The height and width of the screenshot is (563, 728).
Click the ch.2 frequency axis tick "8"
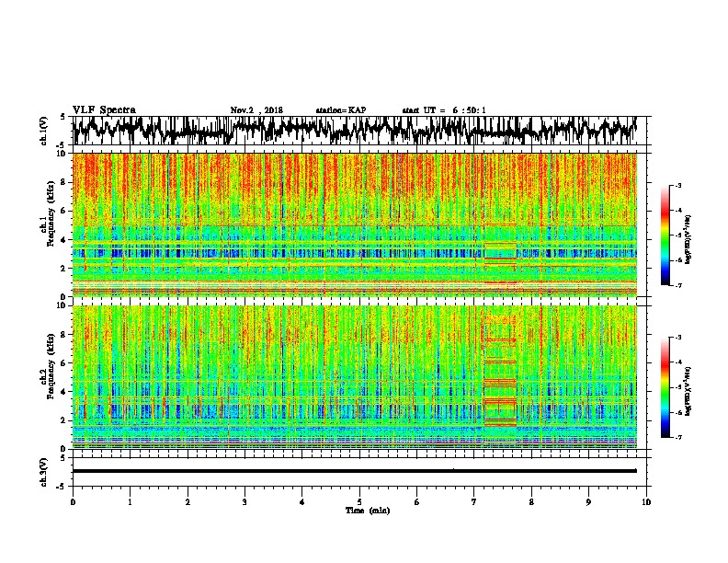64,334
